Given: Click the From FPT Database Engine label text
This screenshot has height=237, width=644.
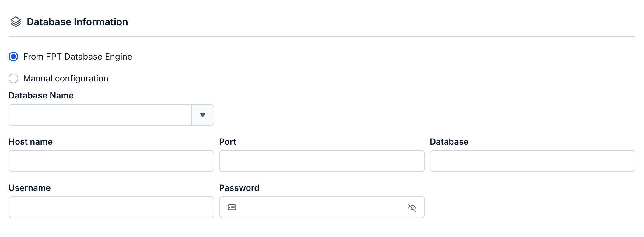Looking at the screenshot, I should pos(78,57).
